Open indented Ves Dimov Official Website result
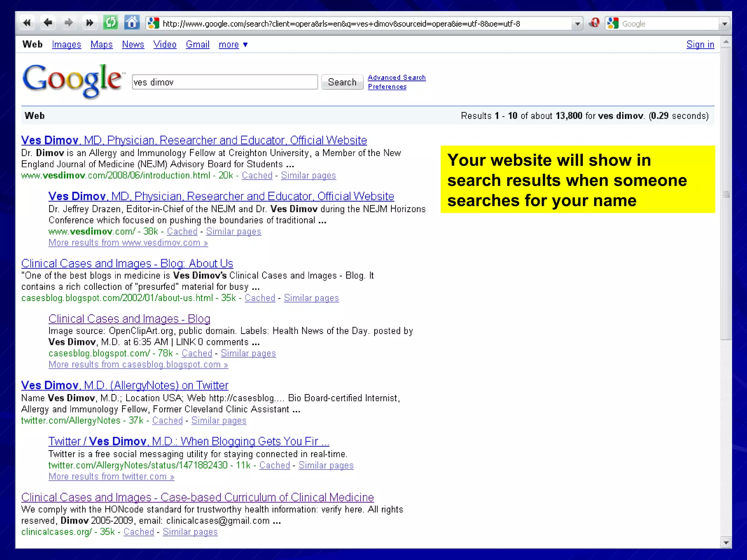This screenshot has width=747, height=560. click(221, 196)
